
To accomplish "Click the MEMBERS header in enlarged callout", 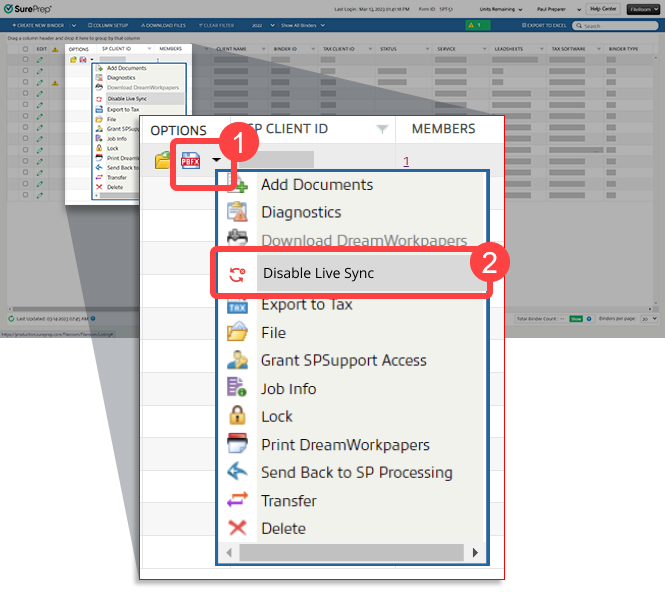I will tap(443, 128).
